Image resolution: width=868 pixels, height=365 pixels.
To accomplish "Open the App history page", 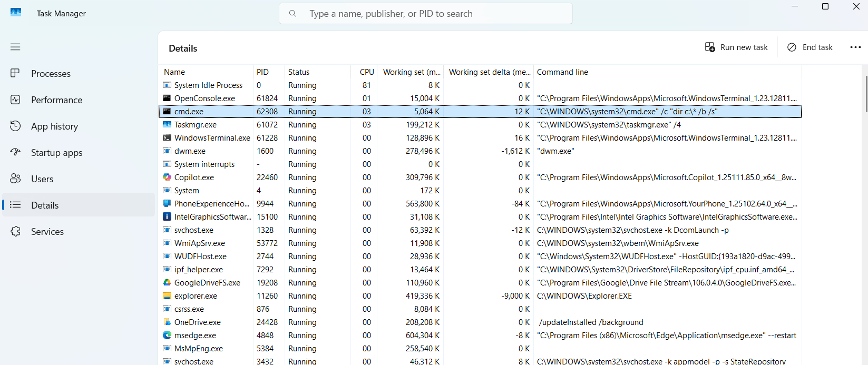I will 79,126.
